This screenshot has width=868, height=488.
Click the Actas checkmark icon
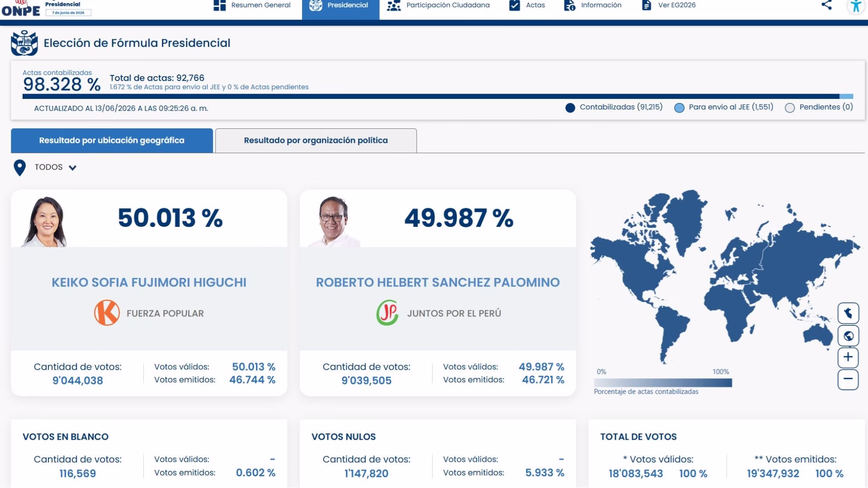point(514,5)
